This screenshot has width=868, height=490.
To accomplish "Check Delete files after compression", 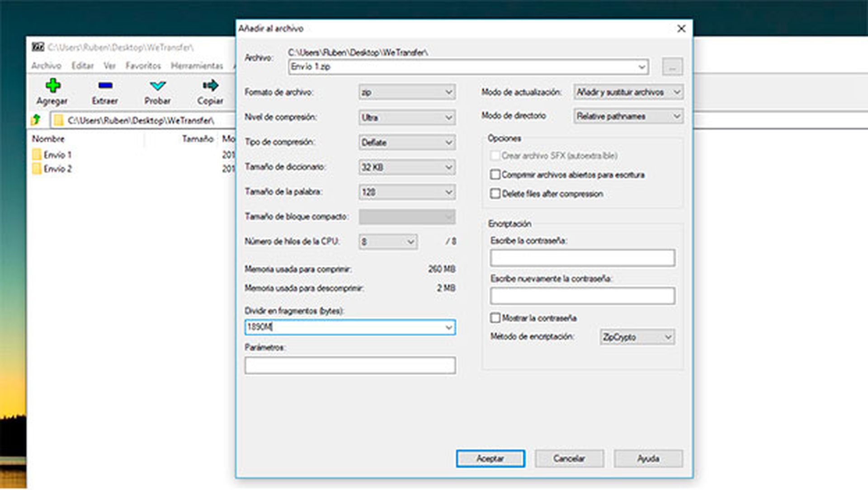I will 495,194.
